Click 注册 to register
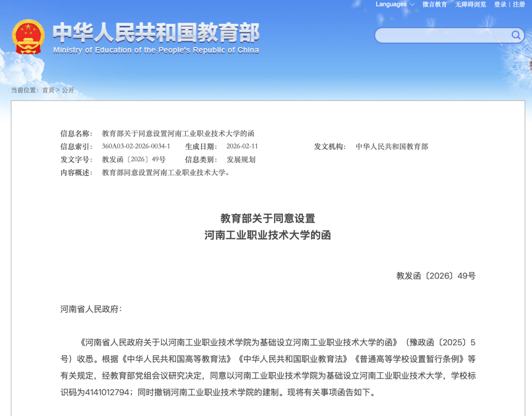Screen dimensions: 532x416 519,4
